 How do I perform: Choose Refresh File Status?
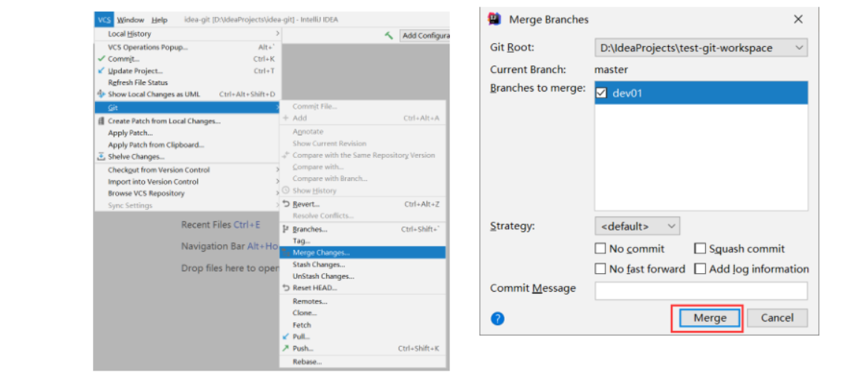click(188, 83)
